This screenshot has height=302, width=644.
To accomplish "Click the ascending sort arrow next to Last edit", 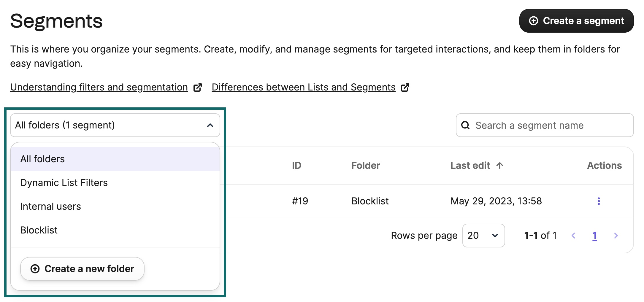I will [500, 165].
